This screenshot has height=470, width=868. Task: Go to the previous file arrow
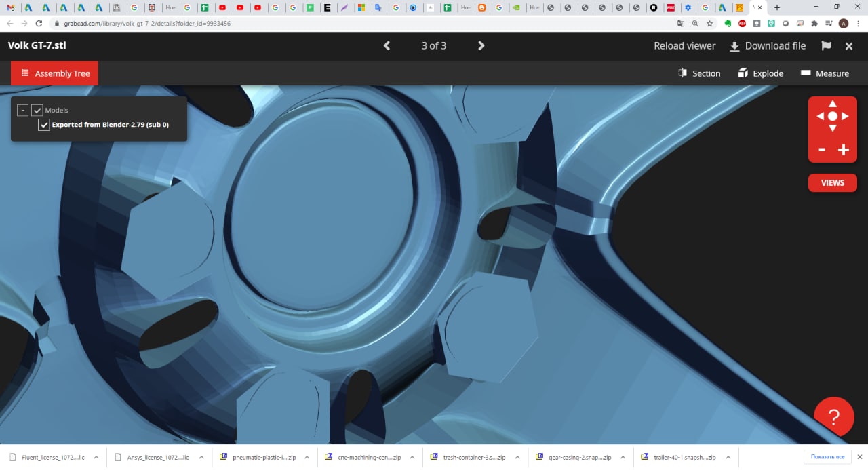click(387, 46)
